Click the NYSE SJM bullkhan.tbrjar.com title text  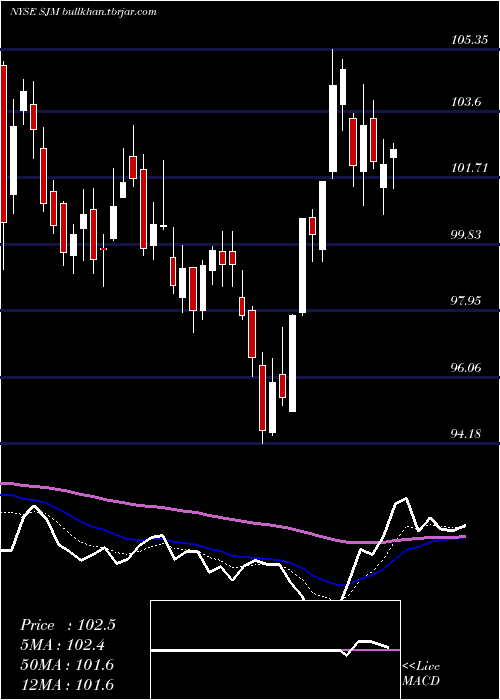click(x=83, y=12)
